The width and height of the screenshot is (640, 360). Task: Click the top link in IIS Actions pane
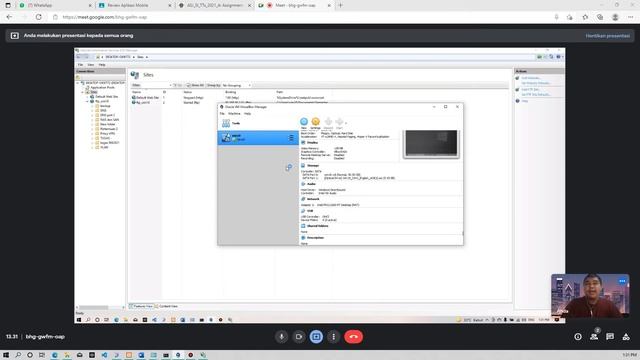coord(531,78)
